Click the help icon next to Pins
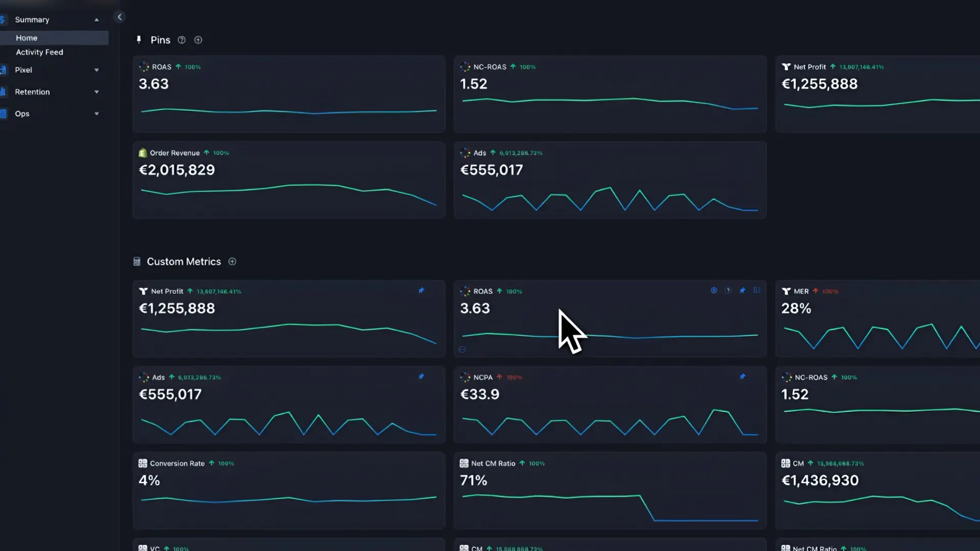Viewport: 980px width, 551px height. coord(182,40)
